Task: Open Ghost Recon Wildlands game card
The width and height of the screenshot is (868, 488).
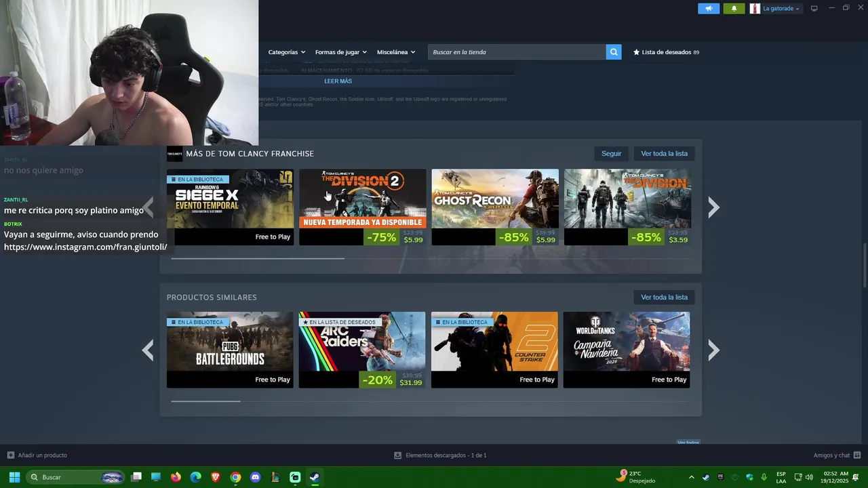Action: [495, 207]
